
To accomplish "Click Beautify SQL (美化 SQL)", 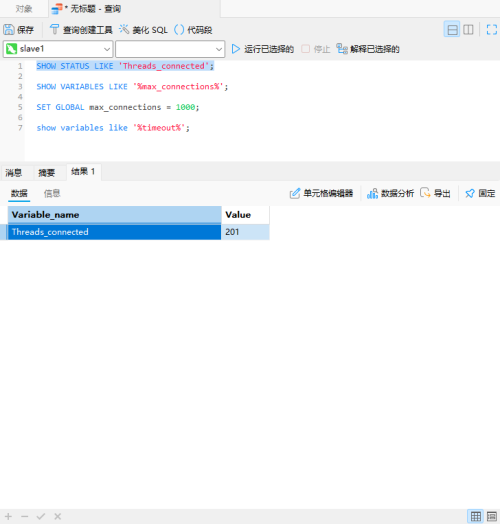I will 143,30.
